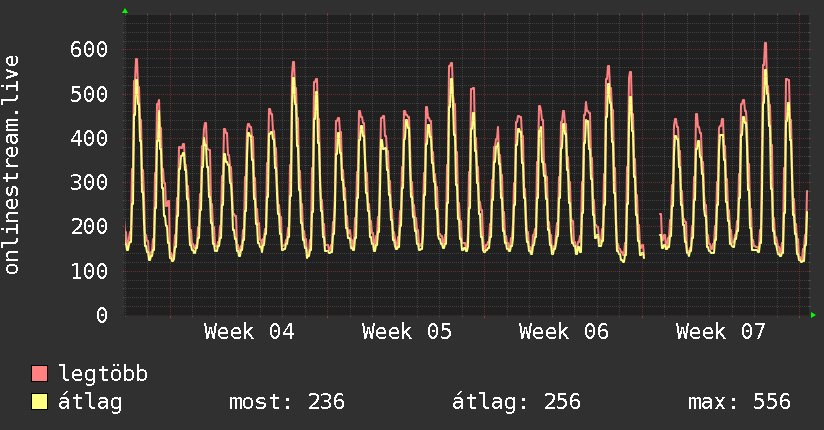Click the 500 label on the Y axis

(88, 94)
